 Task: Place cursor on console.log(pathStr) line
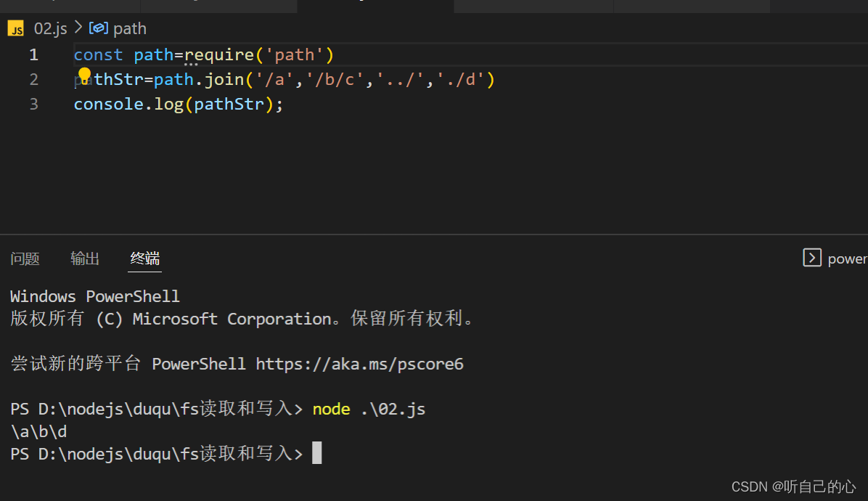click(x=179, y=104)
